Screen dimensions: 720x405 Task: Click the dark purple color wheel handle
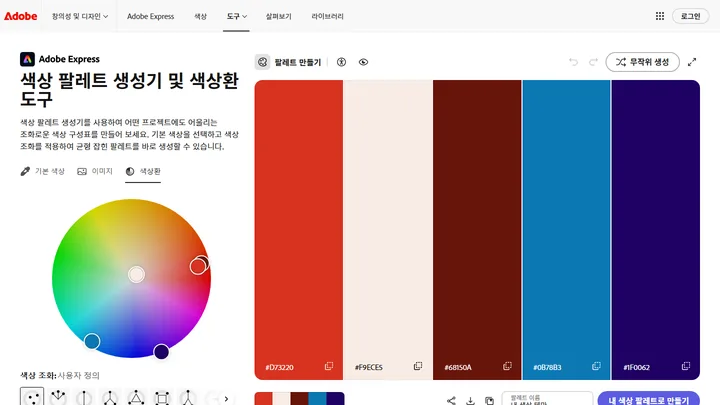(161, 352)
